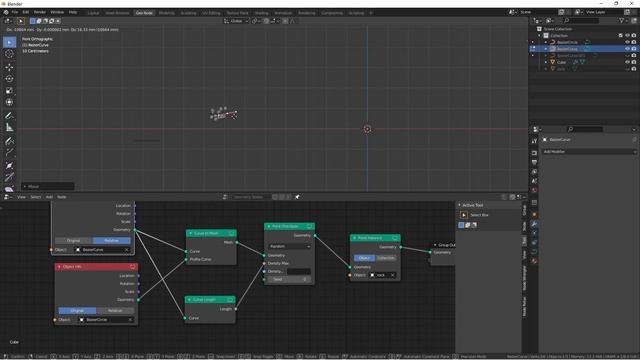640x360 pixels.
Task: Open the node editor Select menu
Action: pos(36,197)
